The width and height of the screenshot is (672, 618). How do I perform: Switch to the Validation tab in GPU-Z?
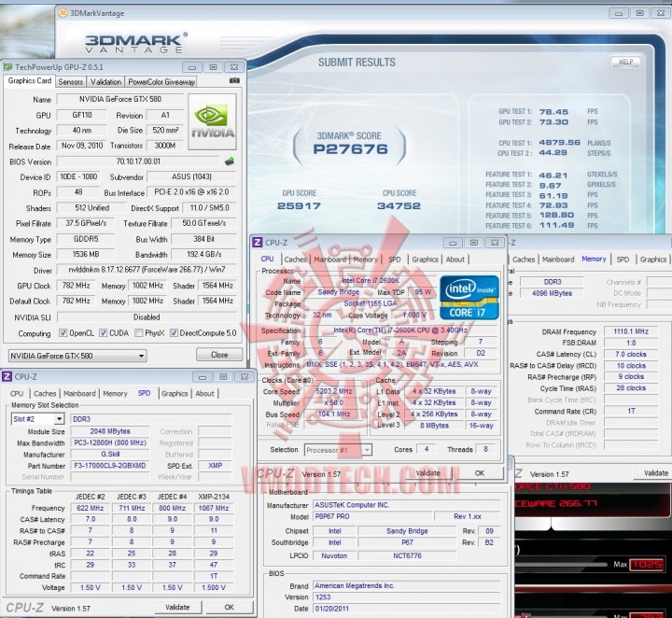click(105, 82)
